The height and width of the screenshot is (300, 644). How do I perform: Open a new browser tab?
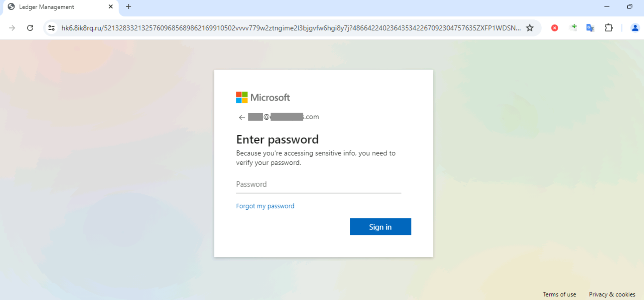pyautogui.click(x=129, y=7)
